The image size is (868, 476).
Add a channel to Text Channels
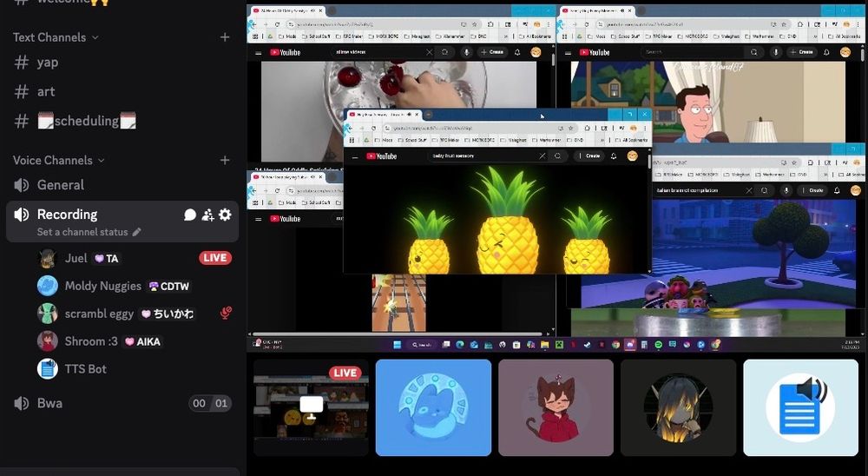[225, 37]
